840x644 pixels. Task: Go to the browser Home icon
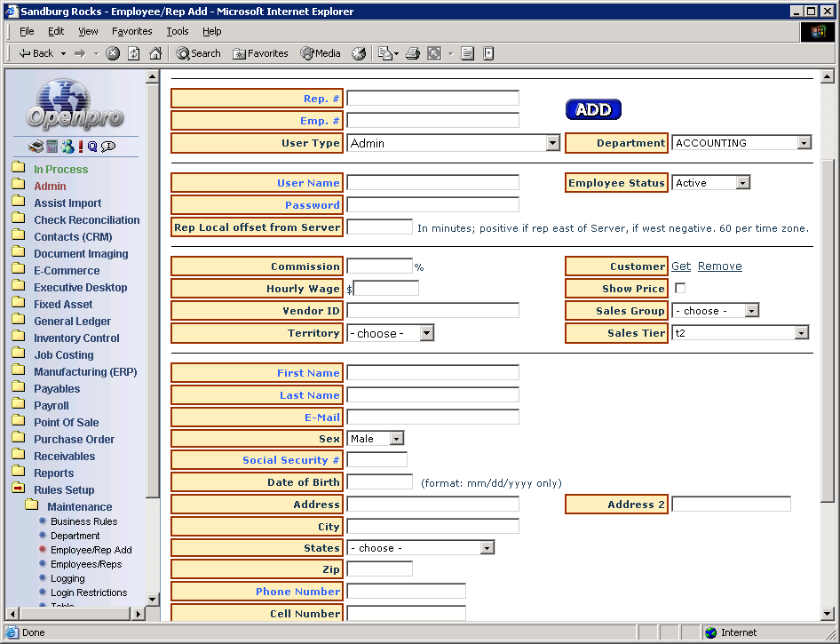pos(155,53)
